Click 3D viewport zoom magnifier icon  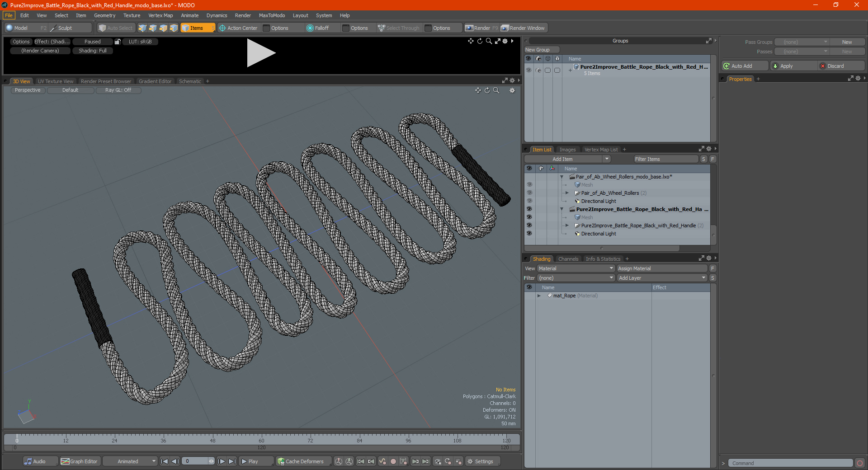tap(496, 90)
